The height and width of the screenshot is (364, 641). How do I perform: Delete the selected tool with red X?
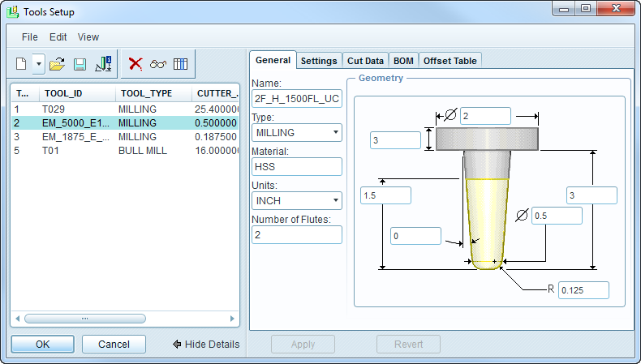pyautogui.click(x=136, y=64)
